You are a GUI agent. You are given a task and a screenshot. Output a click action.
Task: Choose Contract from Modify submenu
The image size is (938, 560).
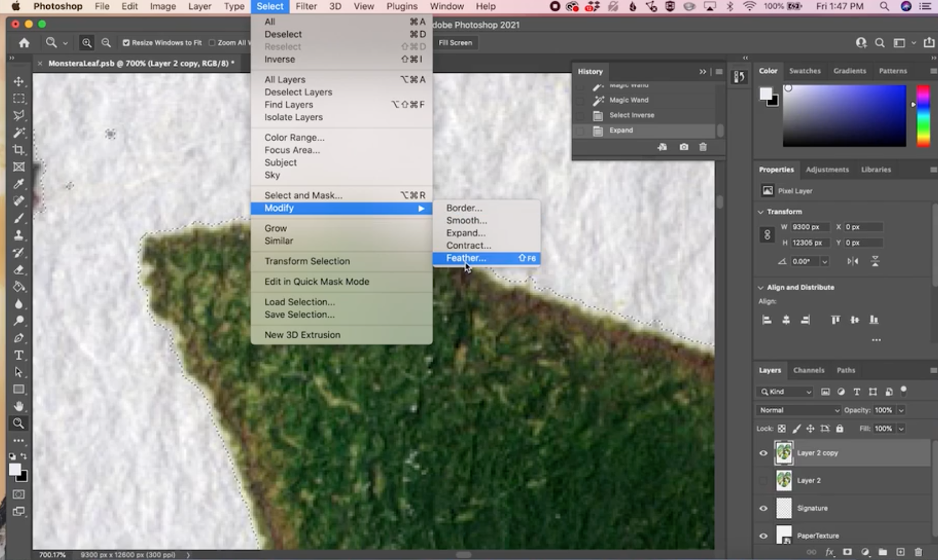pos(487,245)
